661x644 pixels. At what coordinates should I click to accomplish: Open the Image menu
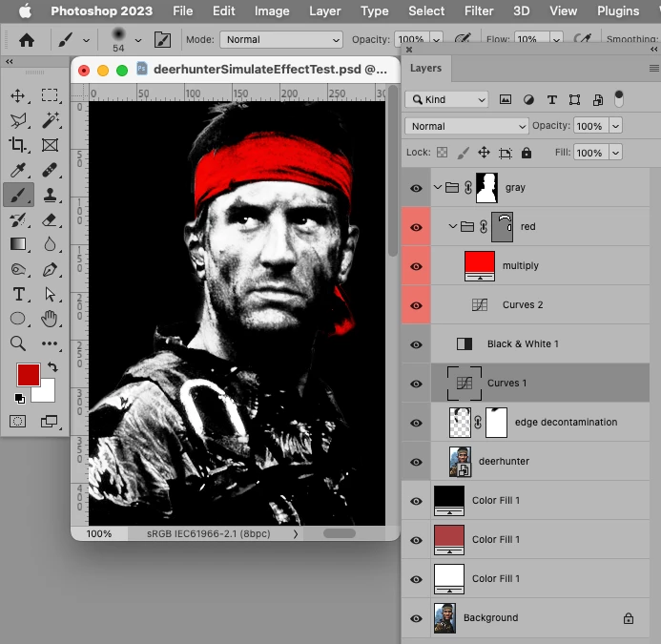(x=272, y=10)
